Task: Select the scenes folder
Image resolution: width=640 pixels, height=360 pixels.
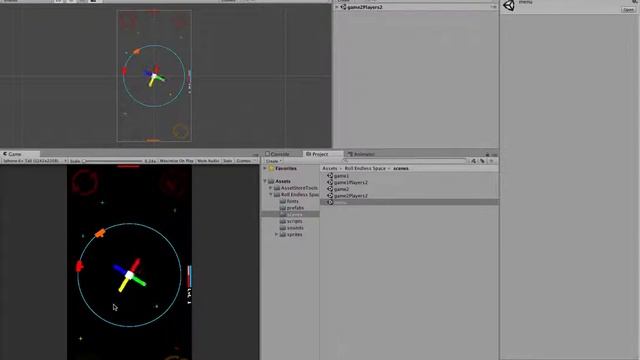Action: pyautogui.click(x=291, y=215)
